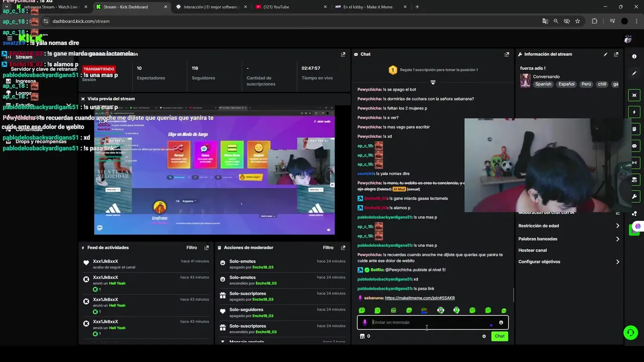Click the pencil icon in the right toolbar

[x=634, y=73]
